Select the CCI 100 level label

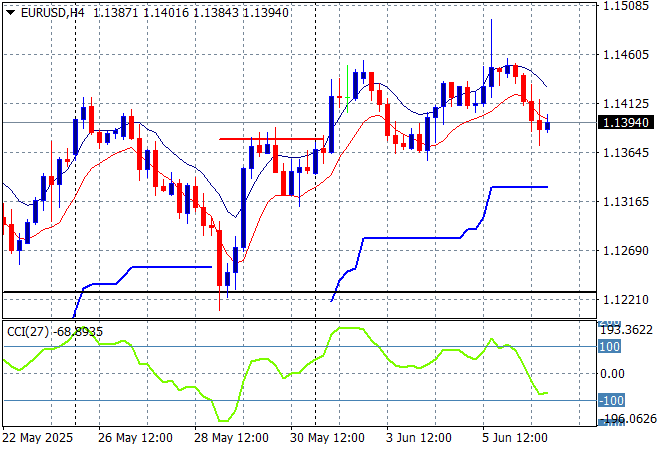[x=609, y=347]
